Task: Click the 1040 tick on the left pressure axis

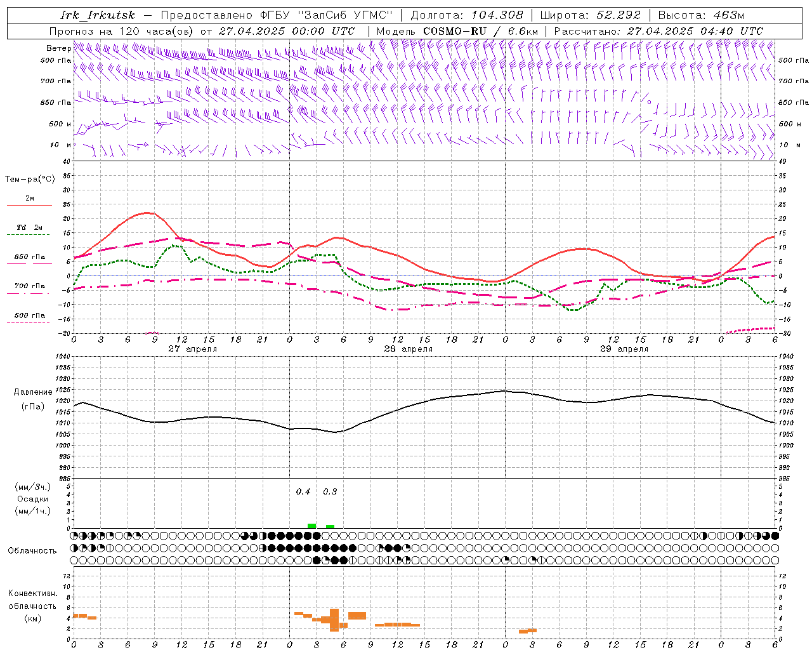Action: coord(63,357)
